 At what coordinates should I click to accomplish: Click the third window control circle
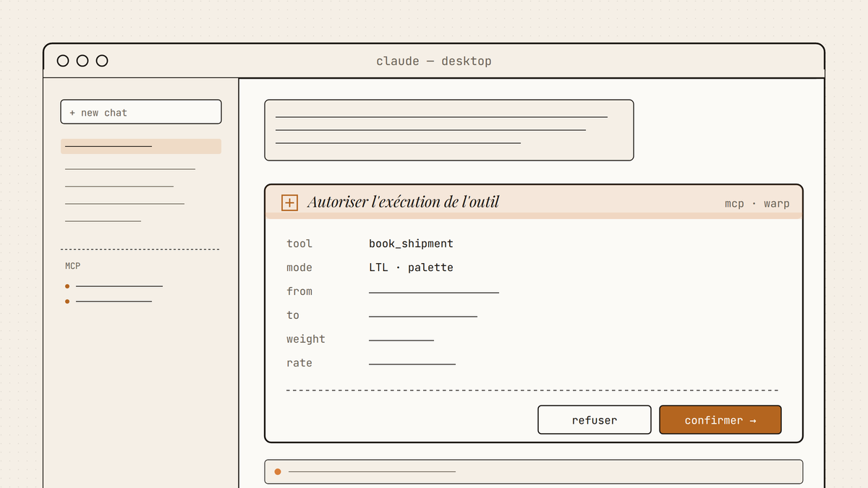pyautogui.click(x=102, y=61)
